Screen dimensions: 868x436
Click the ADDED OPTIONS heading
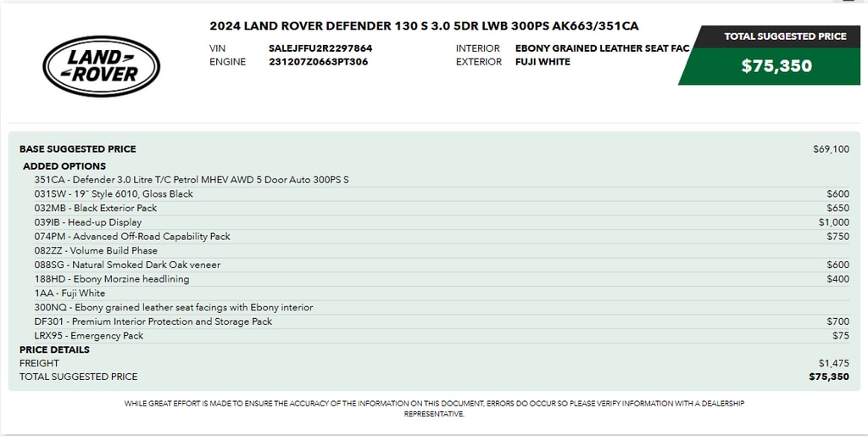pos(64,166)
